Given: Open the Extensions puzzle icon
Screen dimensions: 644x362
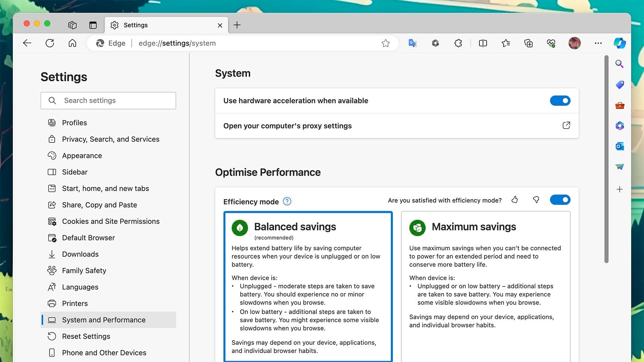Looking at the screenshot, I should 458,43.
